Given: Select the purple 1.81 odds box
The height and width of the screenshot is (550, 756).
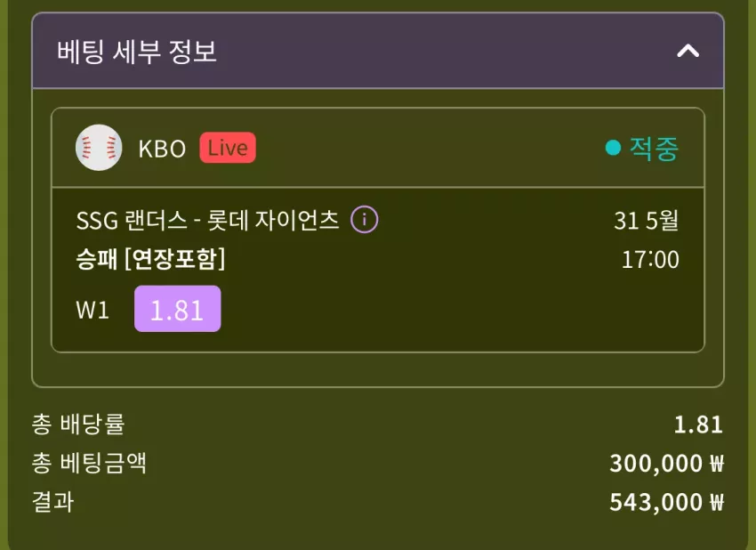Looking at the screenshot, I should [x=177, y=309].
